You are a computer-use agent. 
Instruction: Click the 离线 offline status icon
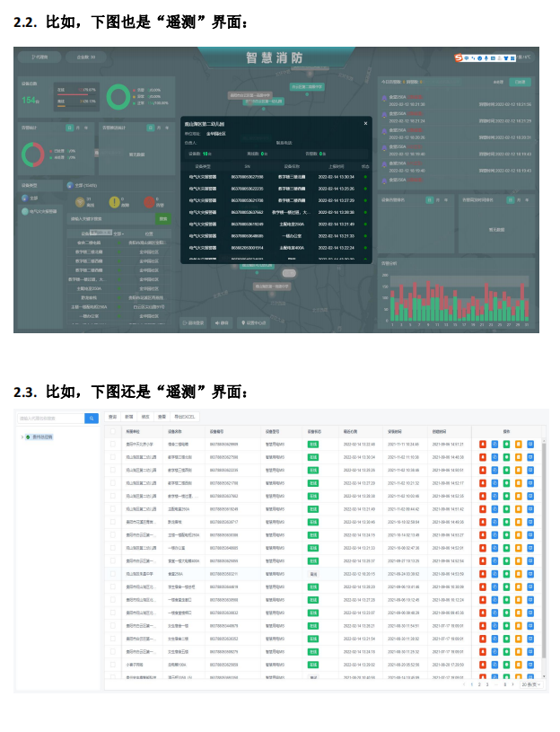(78, 202)
